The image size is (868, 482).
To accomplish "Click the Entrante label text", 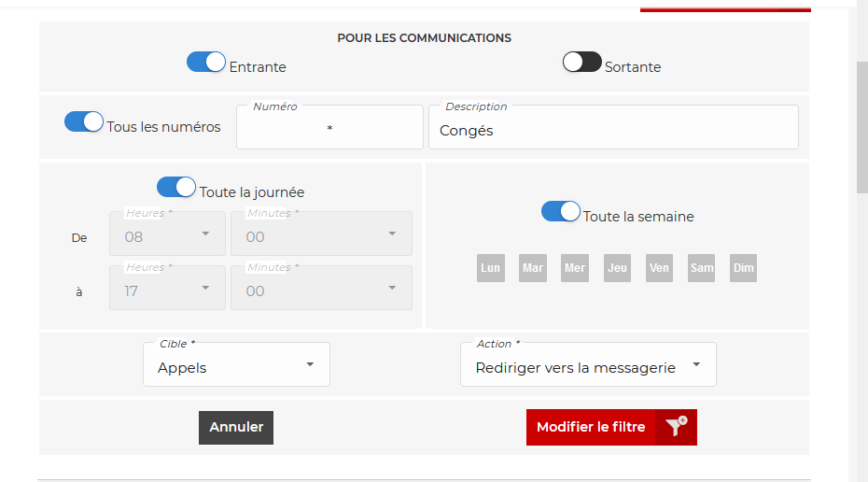I will click(x=258, y=67).
